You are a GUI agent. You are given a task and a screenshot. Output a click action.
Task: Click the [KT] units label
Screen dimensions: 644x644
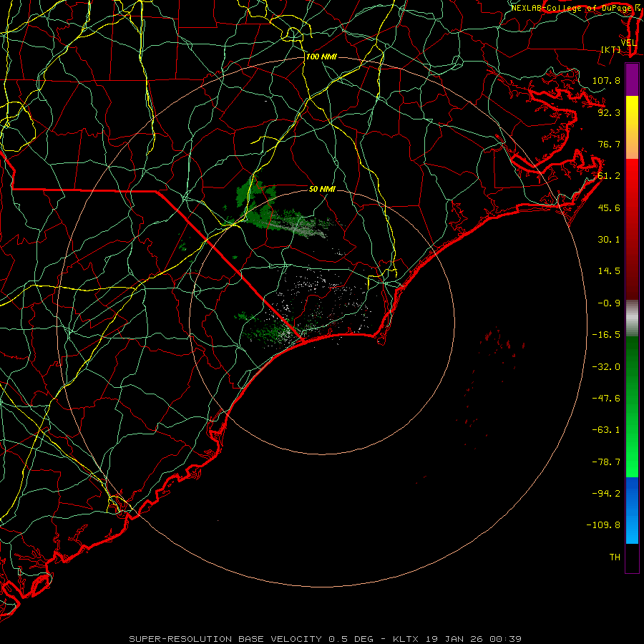[611, 49]
